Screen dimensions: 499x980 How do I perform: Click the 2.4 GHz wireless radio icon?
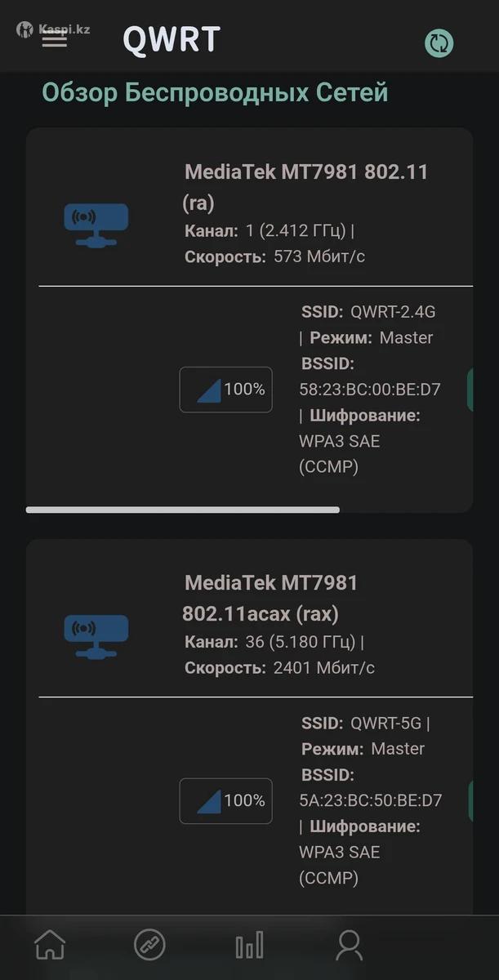96,225
